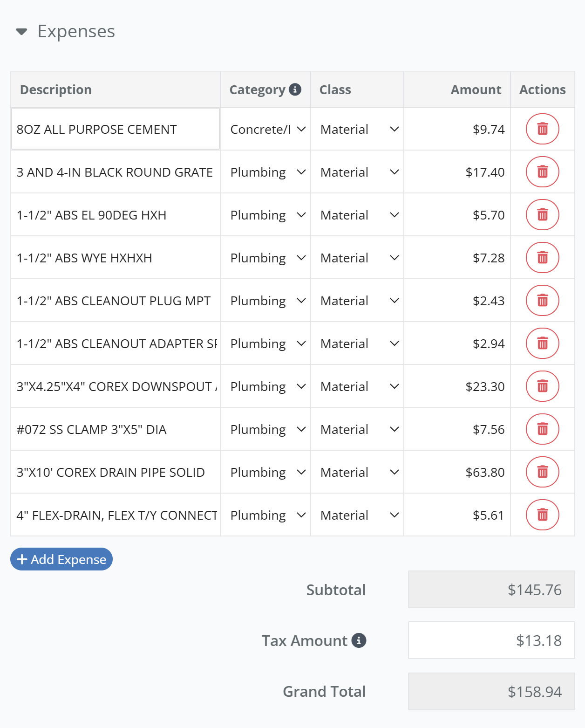Delete the COREX DOWNSPOUT expense
585x728 pixels.
click(x=542, y=386)
